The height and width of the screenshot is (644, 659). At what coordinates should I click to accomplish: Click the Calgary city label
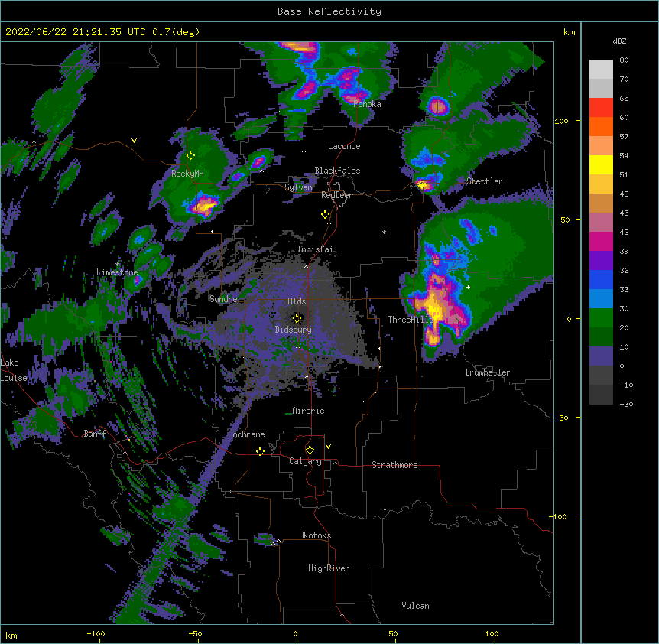click(x=305, y=461)
